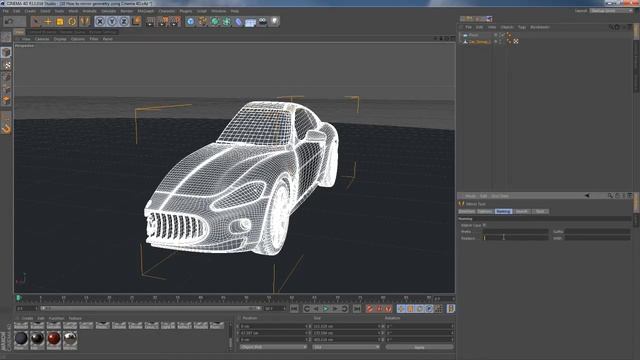Click the blue deformer icon

click(239, 21)
